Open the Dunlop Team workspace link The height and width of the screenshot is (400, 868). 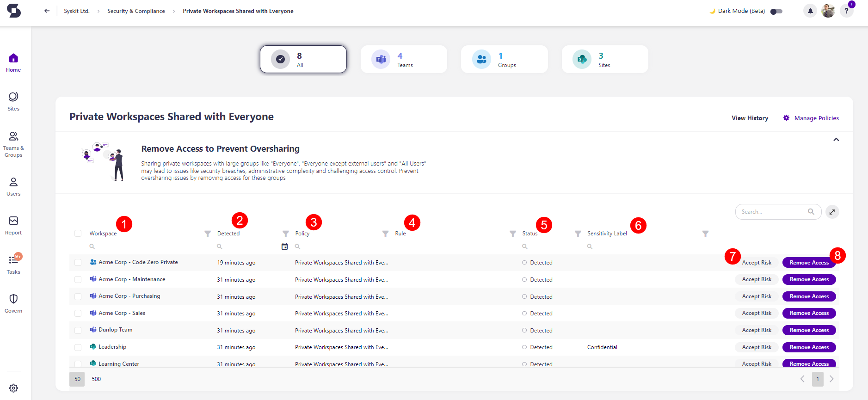(x=116, y=330)
